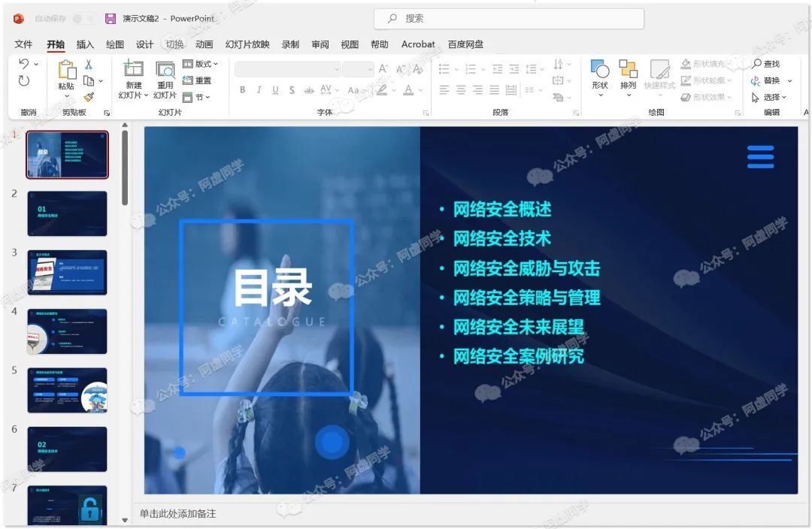Reset the slide with 重置

coord(197,80)
